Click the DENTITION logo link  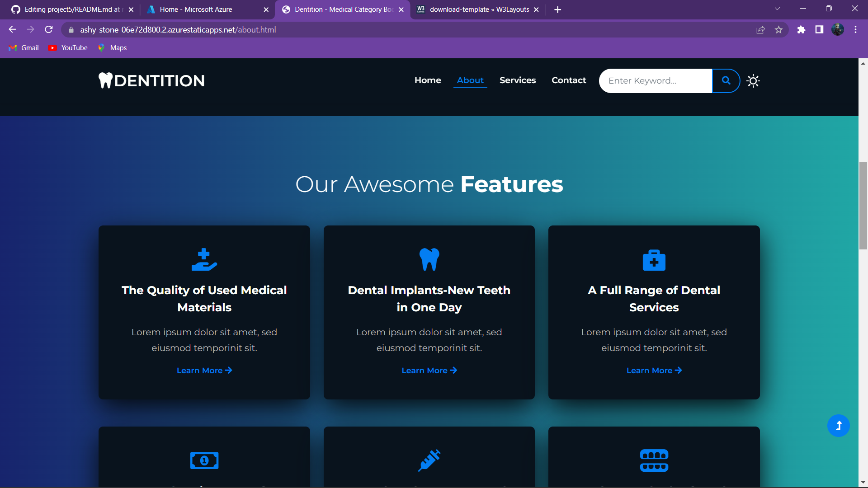(x=151, y=80)
